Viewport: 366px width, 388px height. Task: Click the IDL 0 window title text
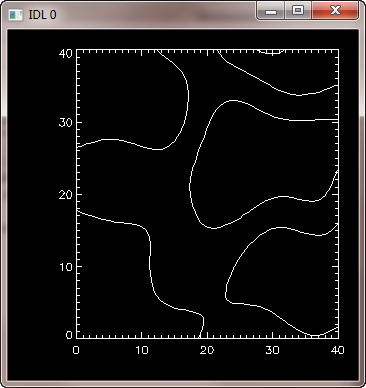43,15
